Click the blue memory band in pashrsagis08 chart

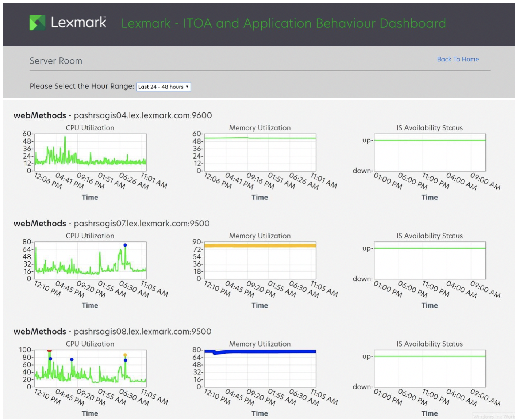(260, 351)
